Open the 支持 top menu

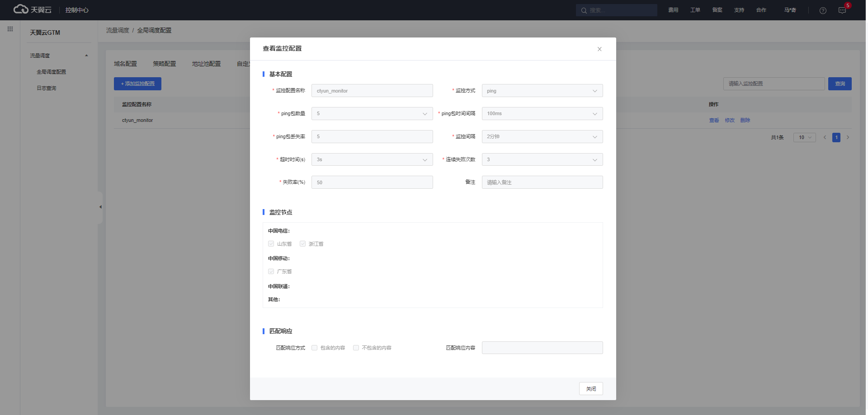[739, 10]
